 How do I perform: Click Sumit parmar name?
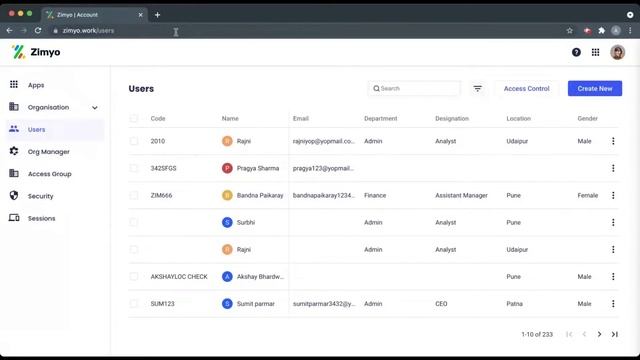(x=256, y=304)
